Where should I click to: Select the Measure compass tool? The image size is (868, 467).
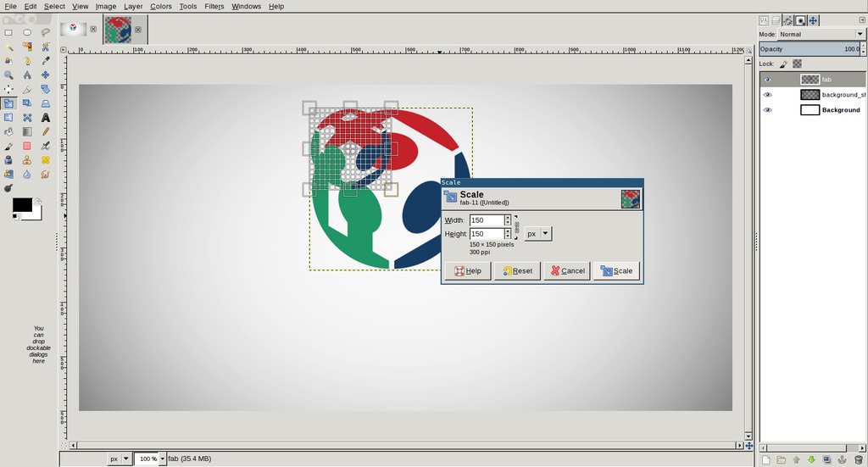click(x=26, y=75)
